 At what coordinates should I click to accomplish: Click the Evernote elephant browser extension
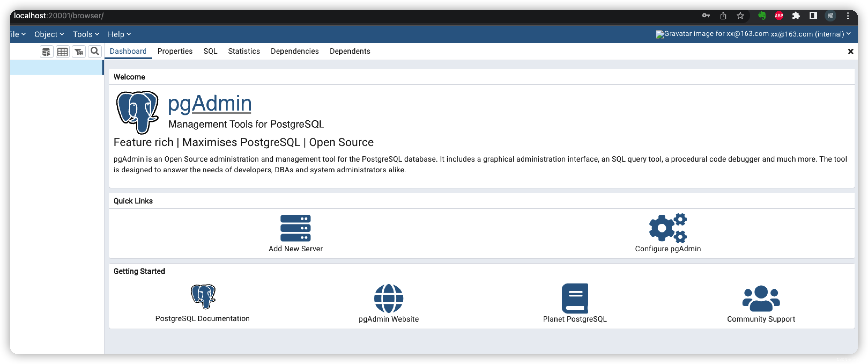762,16
